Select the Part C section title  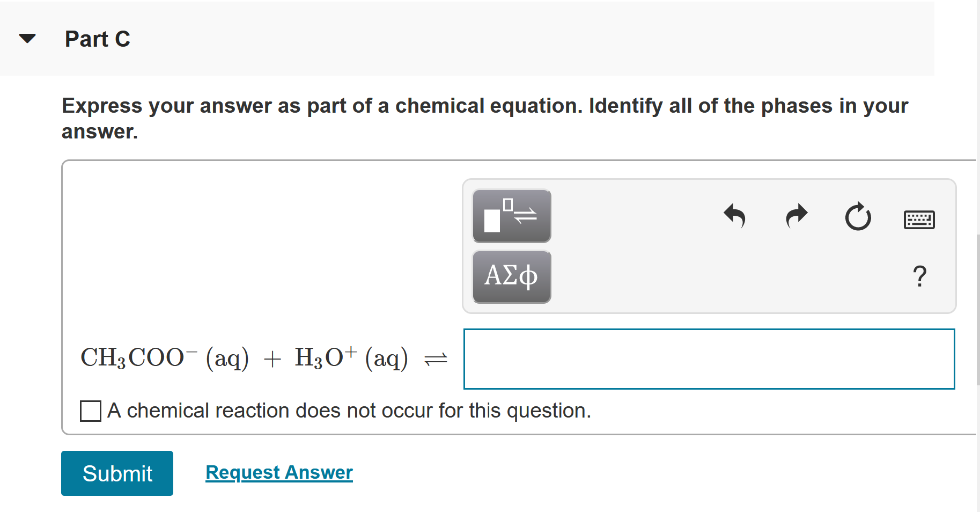97,38
